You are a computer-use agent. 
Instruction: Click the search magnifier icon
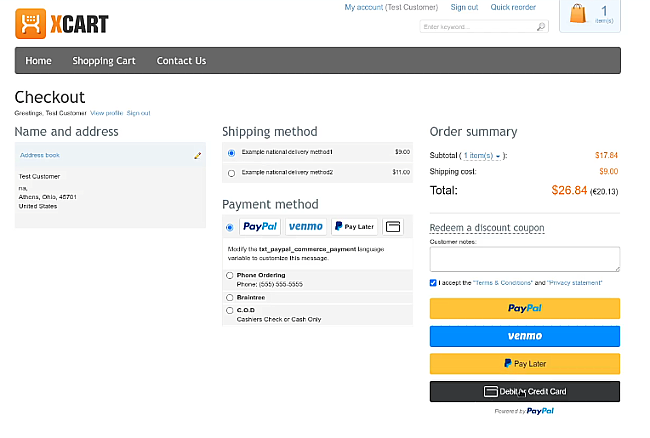click(x=541, y=27)
